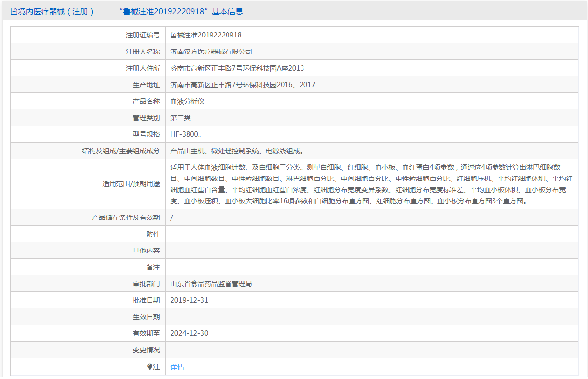Viewport: 588px width, 379px height.
Task: Click the lightbulb icon beside 注
Action: point(150,367)
